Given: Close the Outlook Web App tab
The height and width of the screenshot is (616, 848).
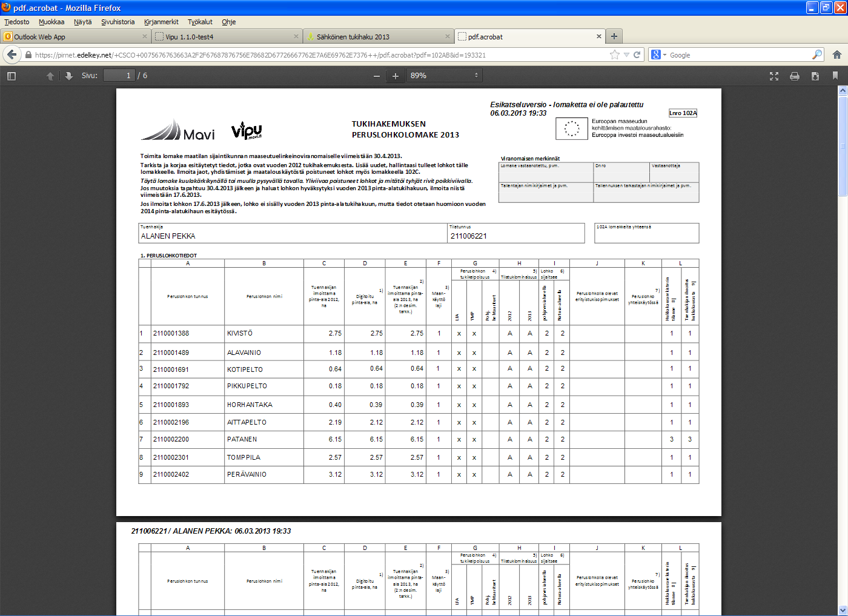Looking at the screenshot, I should pyautogui.click(x=145, y=36).
